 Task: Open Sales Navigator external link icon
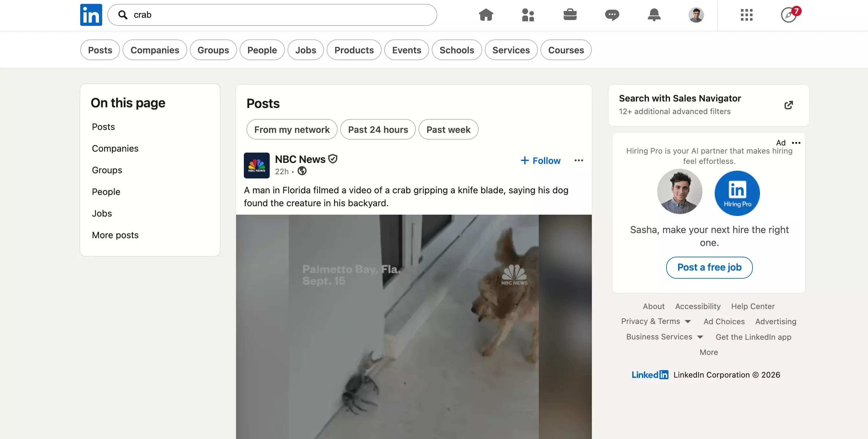point(788,105)
